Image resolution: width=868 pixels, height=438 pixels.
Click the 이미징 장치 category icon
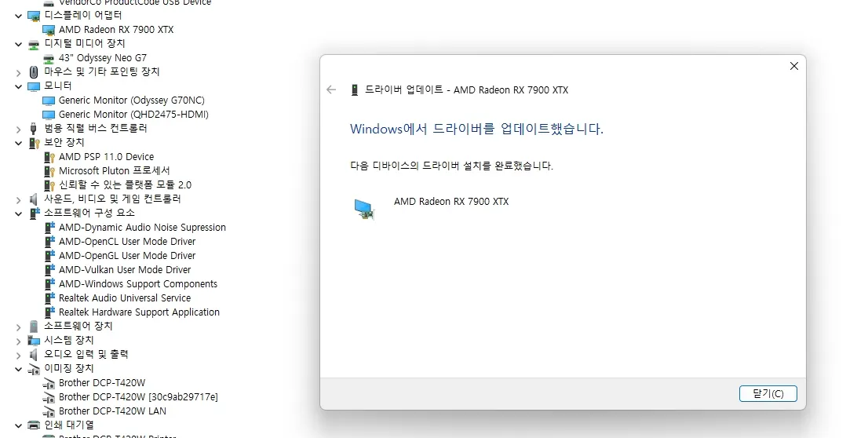tap(34, 370)
